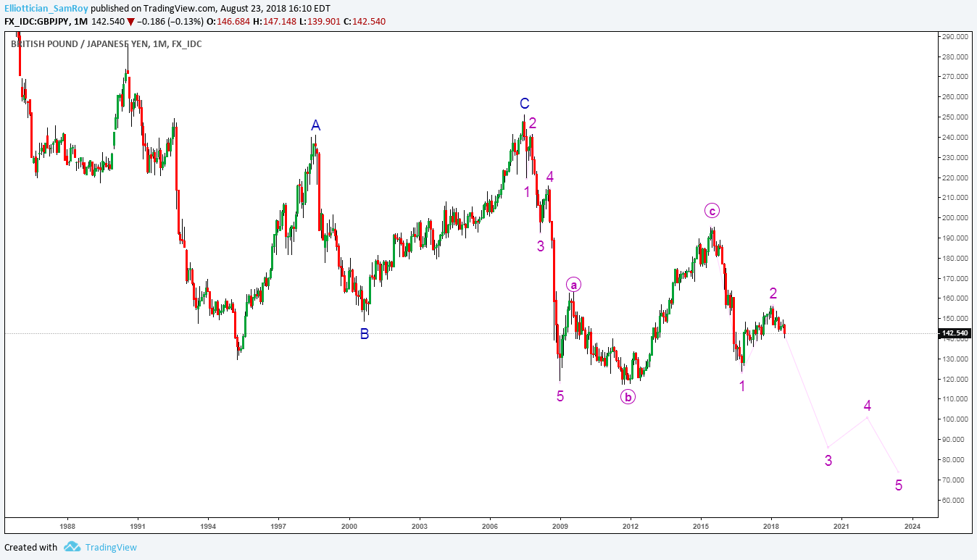The image size is (977, 560).
Task: Click the red down-triangle price change indicator
Action: [x=130, y=22]
